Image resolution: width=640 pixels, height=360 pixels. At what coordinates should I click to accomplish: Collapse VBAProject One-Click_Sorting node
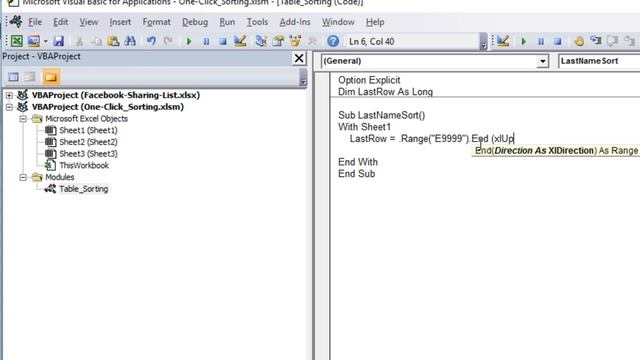click(x=9, y=107)
